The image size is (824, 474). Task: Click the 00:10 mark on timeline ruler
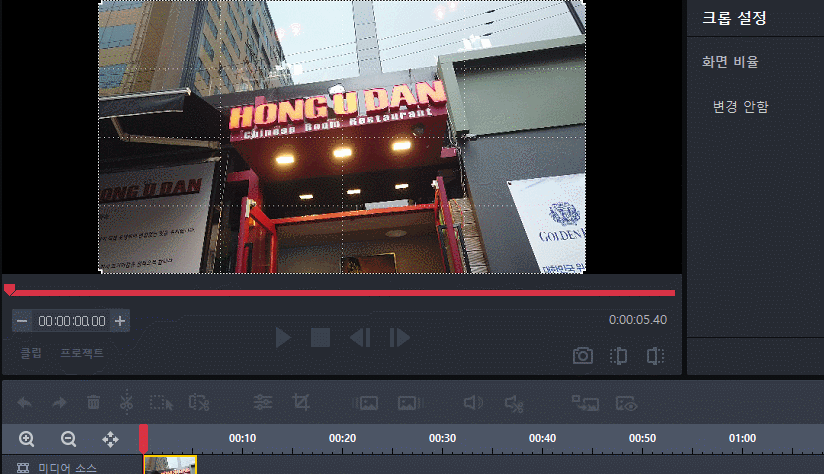pos(242,438)
